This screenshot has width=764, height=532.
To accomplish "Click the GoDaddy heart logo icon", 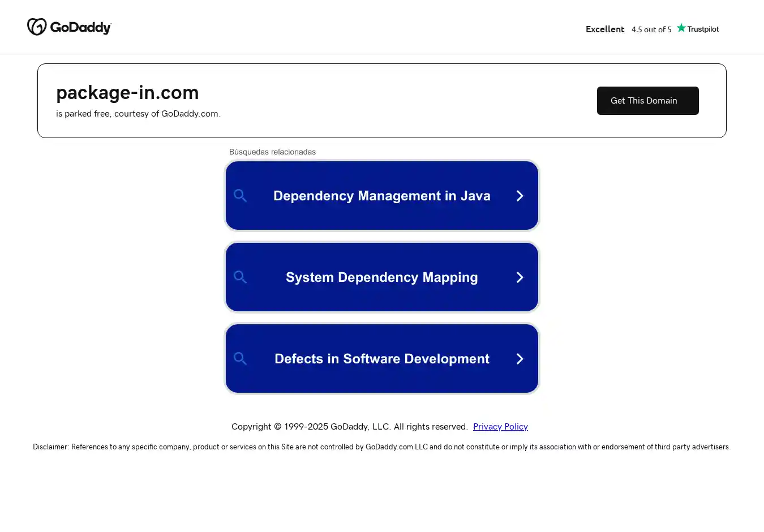I will click(x=37, y=27).
